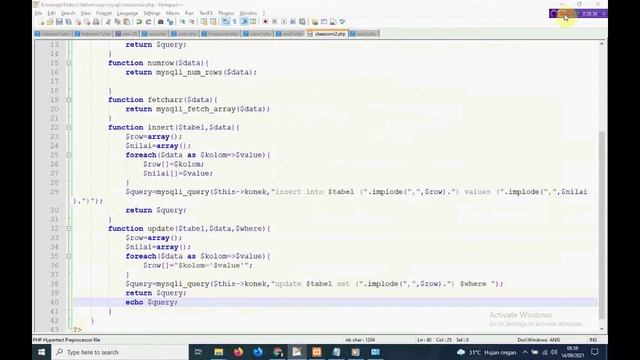Click the Close All toolbar icon
The image size is (640, 360).
coord(87,22)
